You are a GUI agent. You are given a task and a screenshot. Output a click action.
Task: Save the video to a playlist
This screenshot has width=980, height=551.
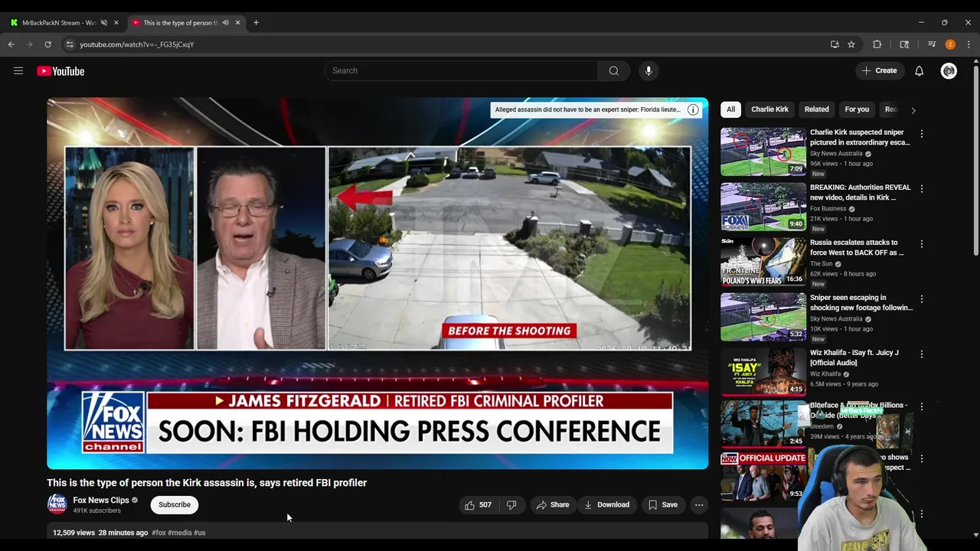(663, 504)
